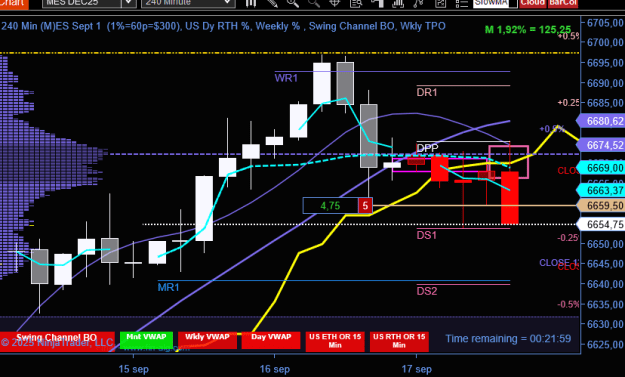Click the 16 sep date label
The width and height of the screenshot is (625, 377).
coord(275,369)
